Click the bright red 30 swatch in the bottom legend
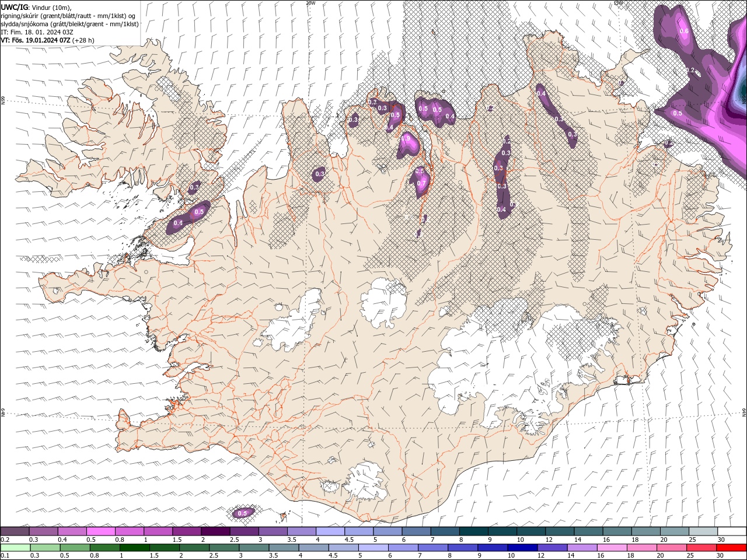 click(731, 548)
